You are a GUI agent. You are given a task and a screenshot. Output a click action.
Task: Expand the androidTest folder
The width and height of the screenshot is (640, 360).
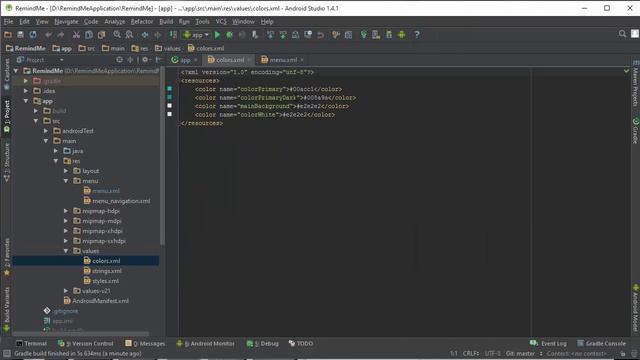(46, 131)
